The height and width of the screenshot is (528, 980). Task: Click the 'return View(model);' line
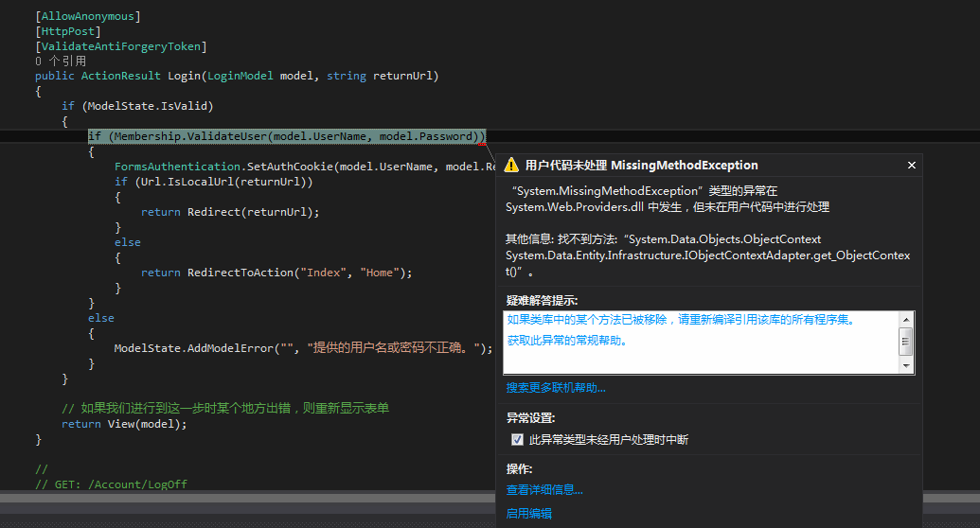pyautogui.click(x=124, y=424)
